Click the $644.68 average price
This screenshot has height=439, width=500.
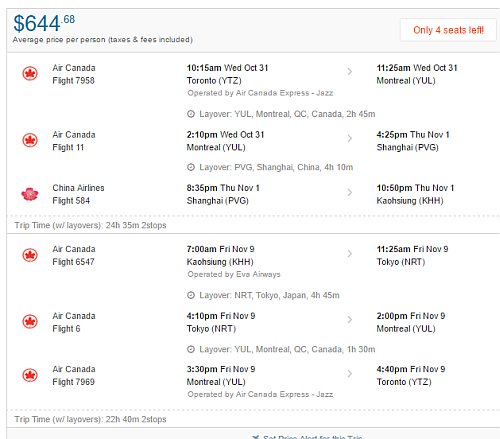[x=44, y=23]
